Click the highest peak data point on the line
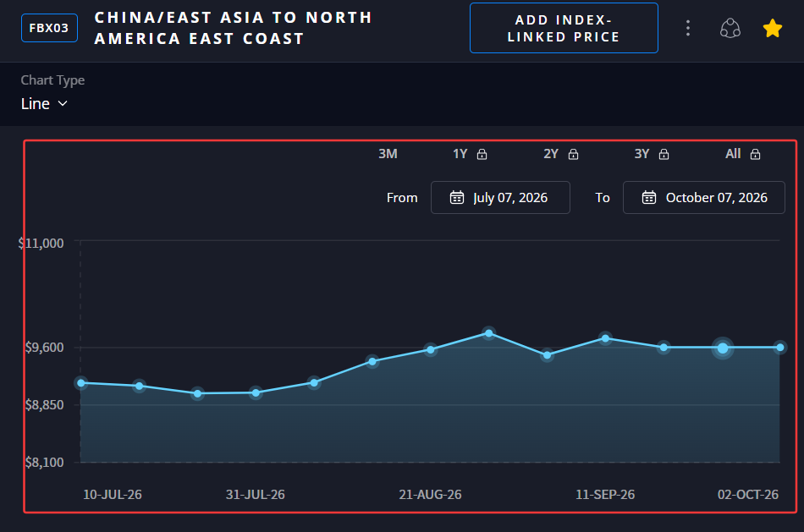 point(488,333)
